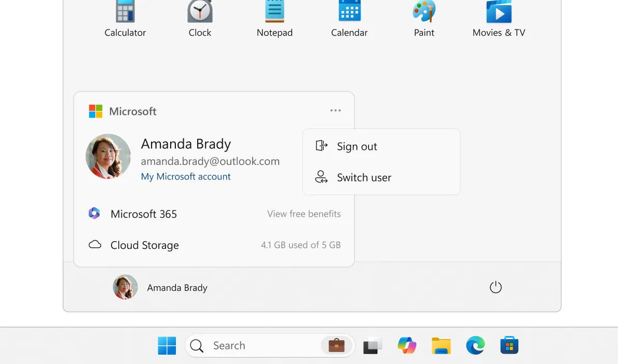Click Amanda Brady's large profile picture

pos(108,157)
